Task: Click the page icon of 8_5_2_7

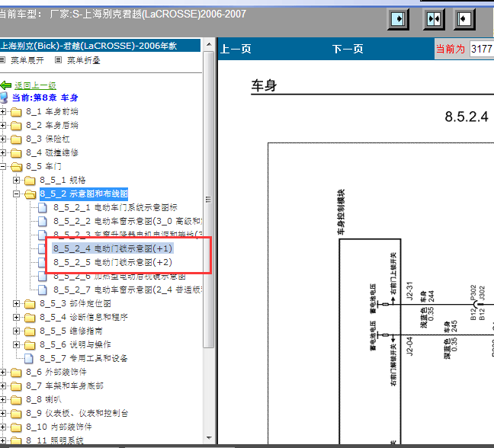Action: point(43,290)
